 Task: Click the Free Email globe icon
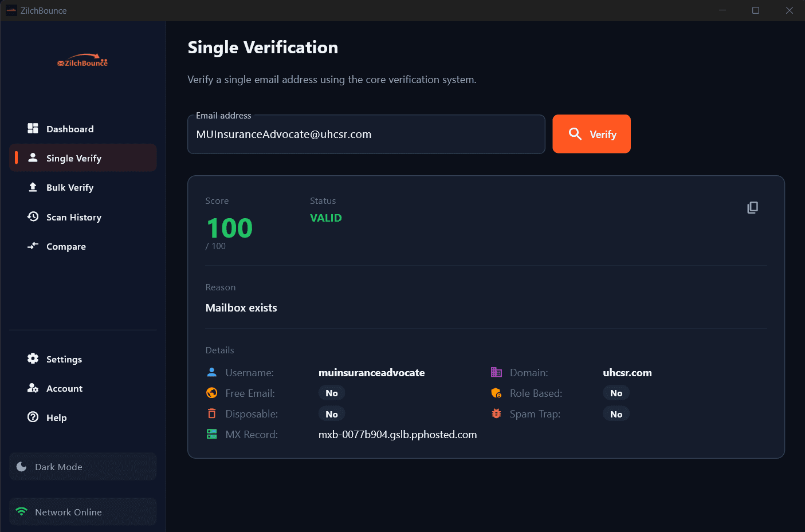[x=211, y=393]
